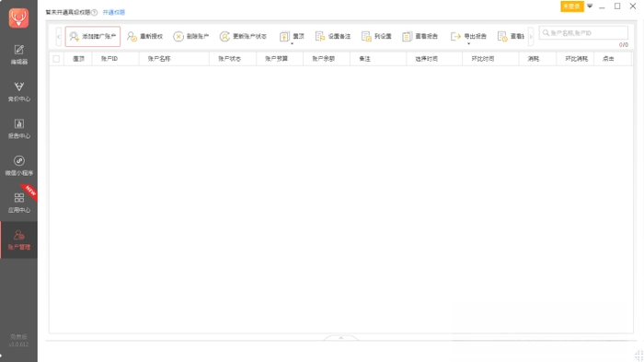Click the 置顶 column header
This screenshot has width=644, height=362.
[x=78, y=59]
